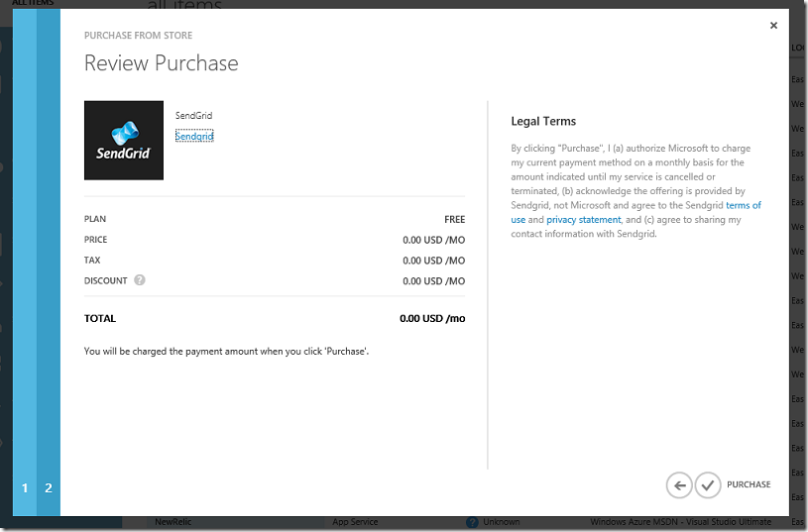
Task: Go to wizard step 1
Action: pos(25,487)
